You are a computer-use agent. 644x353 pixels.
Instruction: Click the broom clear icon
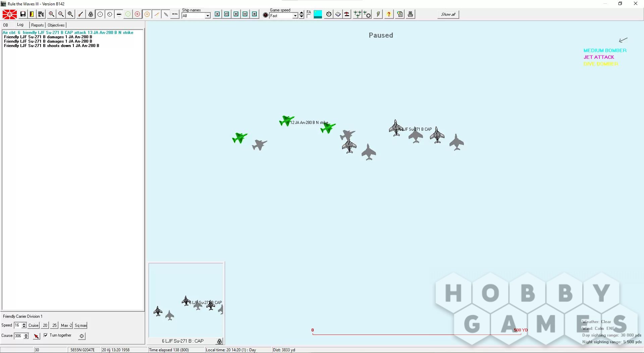coord(80,14)
